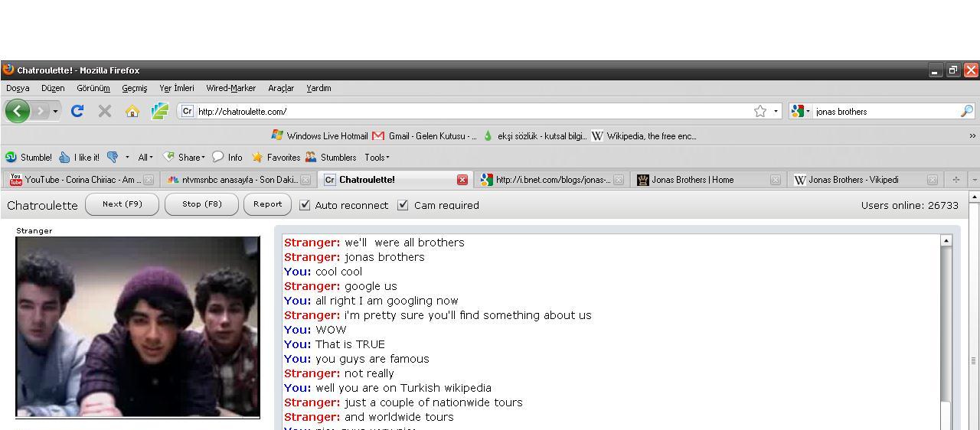Open the Stumblers button
The width and height of the screenshot is (980, 430).
point(331,157)
